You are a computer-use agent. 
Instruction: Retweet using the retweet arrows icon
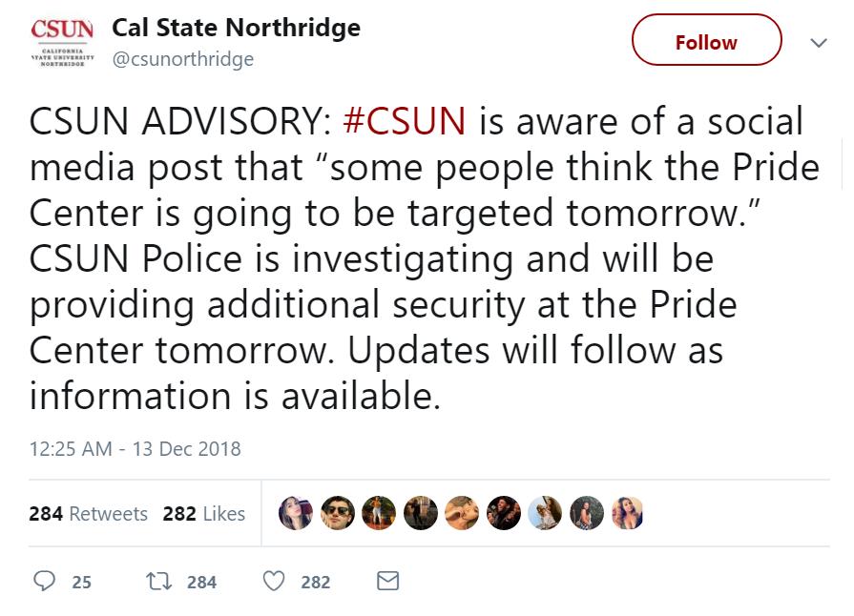point(159,581)
